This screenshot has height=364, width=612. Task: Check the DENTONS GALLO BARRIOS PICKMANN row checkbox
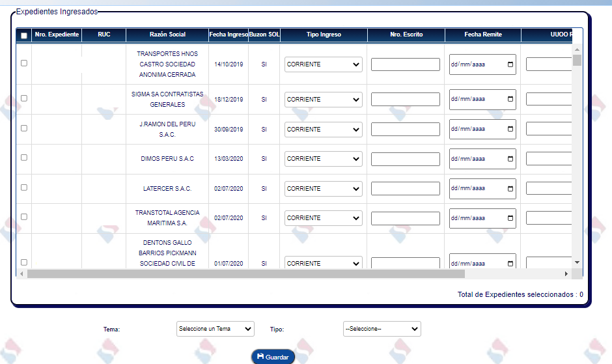[24, 262]
